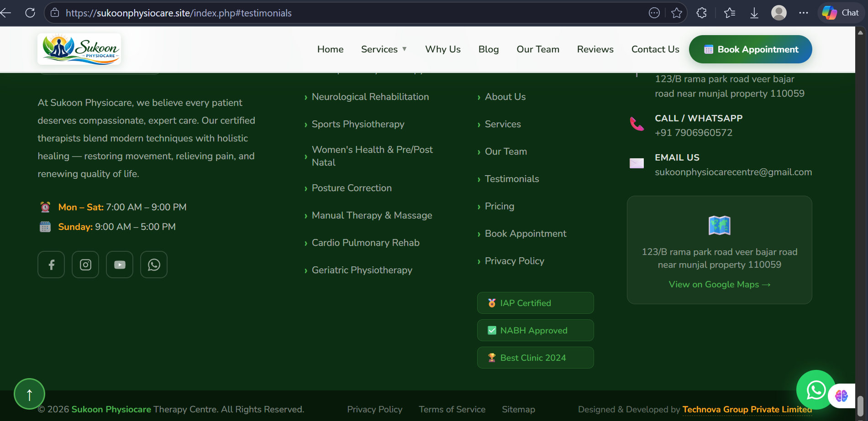Open the Sports Physiotherapy footer link
This screenshot has height=421, width=868.
(358, 124)
